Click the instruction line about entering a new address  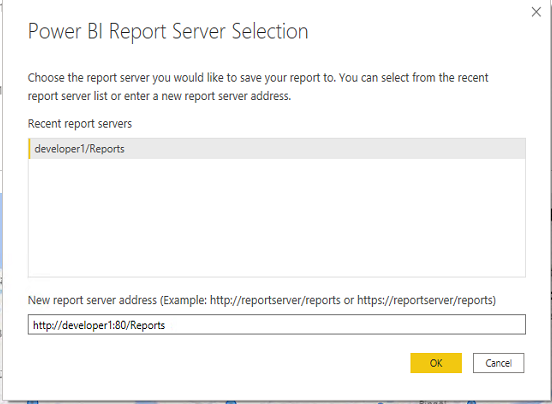click(159, 96)
